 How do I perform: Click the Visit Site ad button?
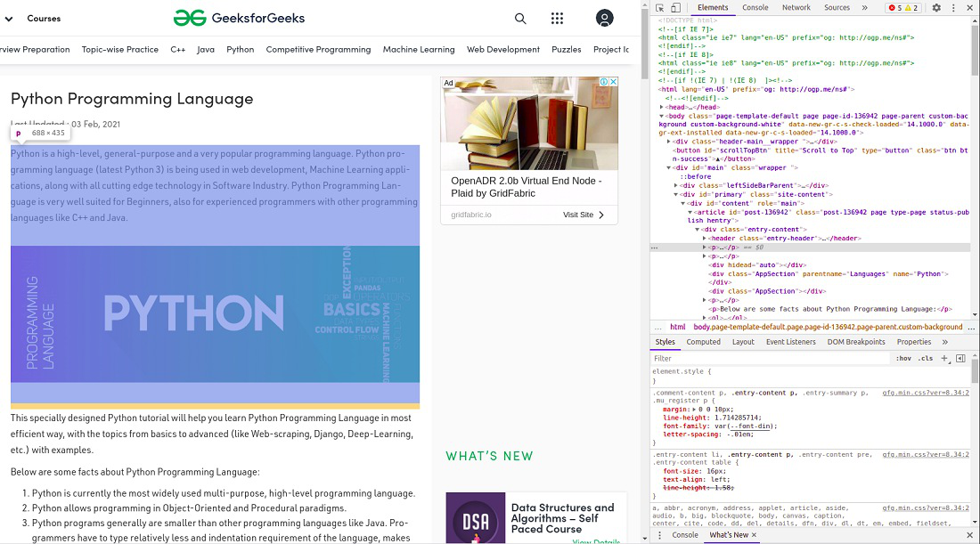tap(584, 215)
